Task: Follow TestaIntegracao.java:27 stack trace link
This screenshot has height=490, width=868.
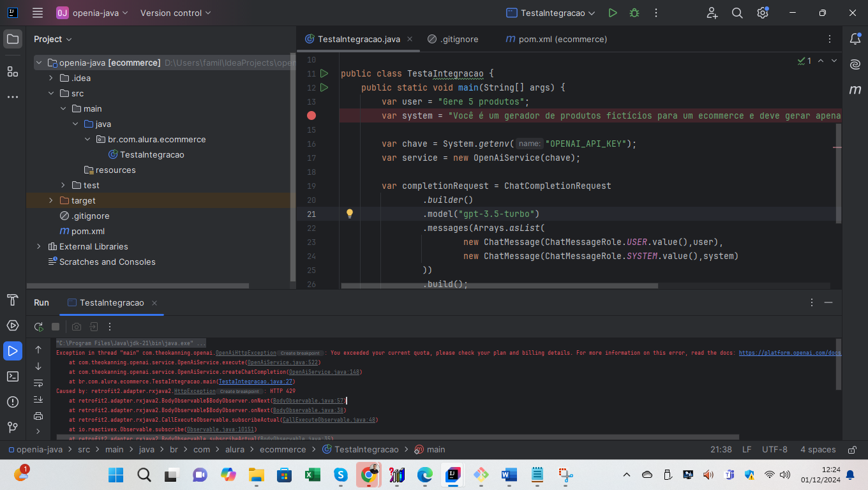Action: pyautogui.click(x=255, y=382)
